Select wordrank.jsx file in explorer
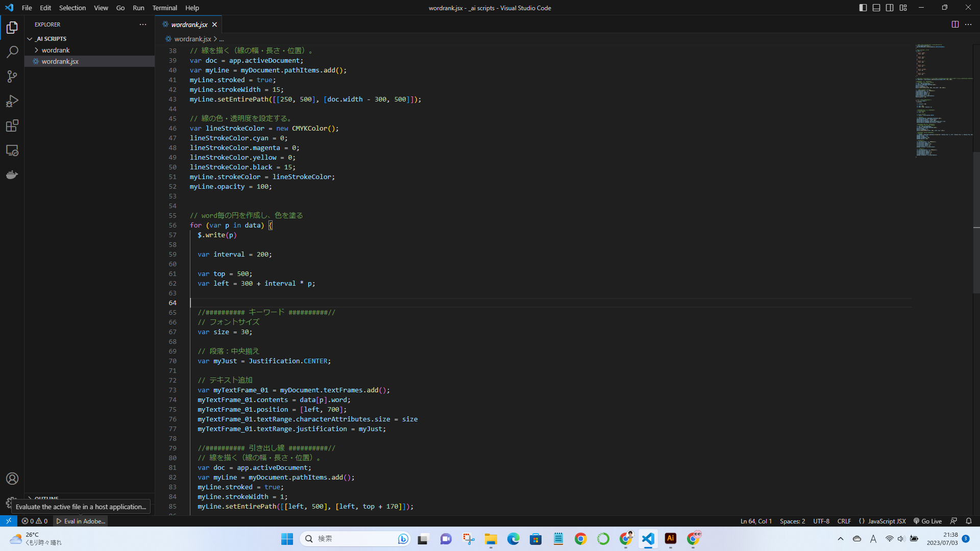 click(60, 61)
